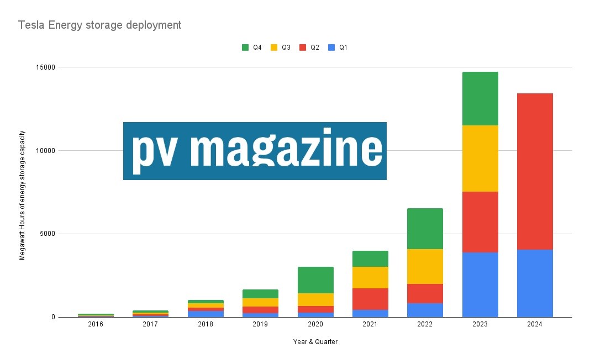
Task: Select the blue Q1 segment of the 2023 bar
Action: click(480, 284)
